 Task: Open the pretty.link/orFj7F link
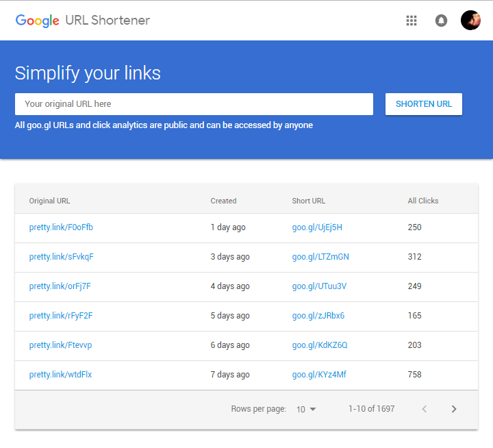pos(60,286)
